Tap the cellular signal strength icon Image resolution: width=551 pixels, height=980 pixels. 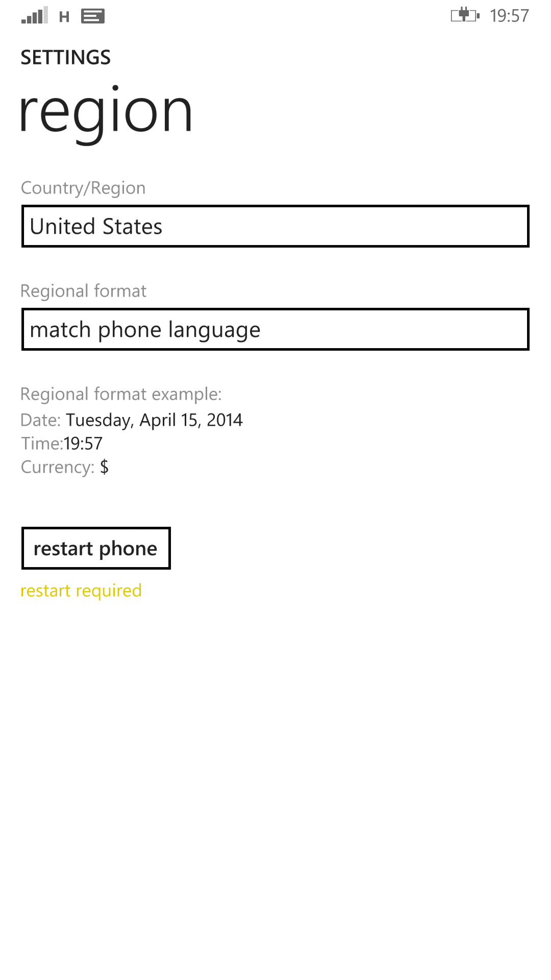click(x=35, y=16)
